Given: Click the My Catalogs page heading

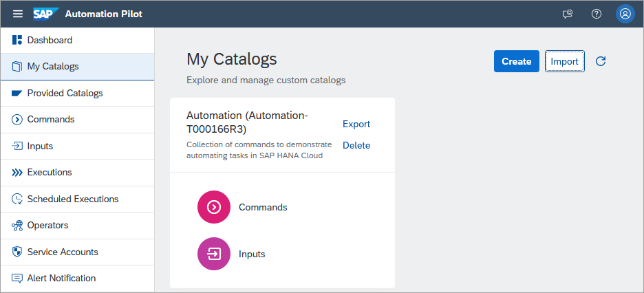Looking at the screenshot, I should pos(232,59).
